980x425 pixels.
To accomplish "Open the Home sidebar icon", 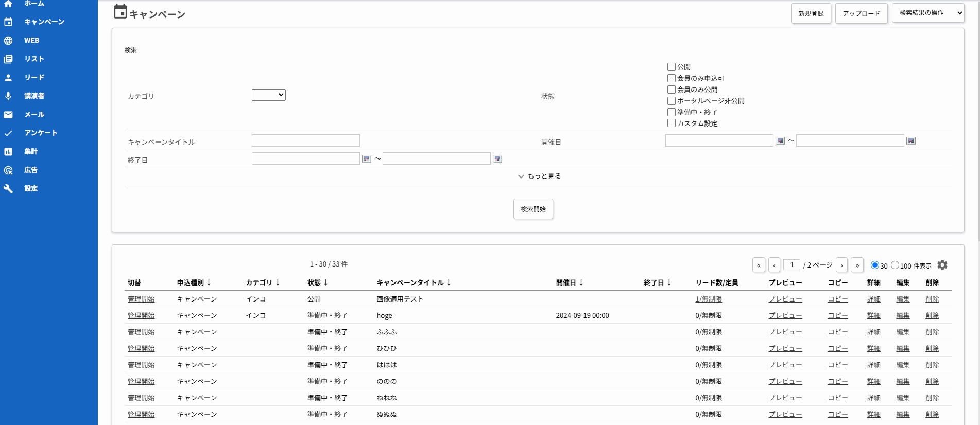I will coord(8,4).
